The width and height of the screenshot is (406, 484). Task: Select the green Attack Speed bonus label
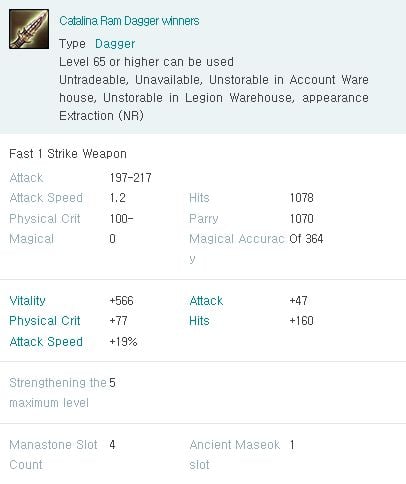[x=46, y=342]
